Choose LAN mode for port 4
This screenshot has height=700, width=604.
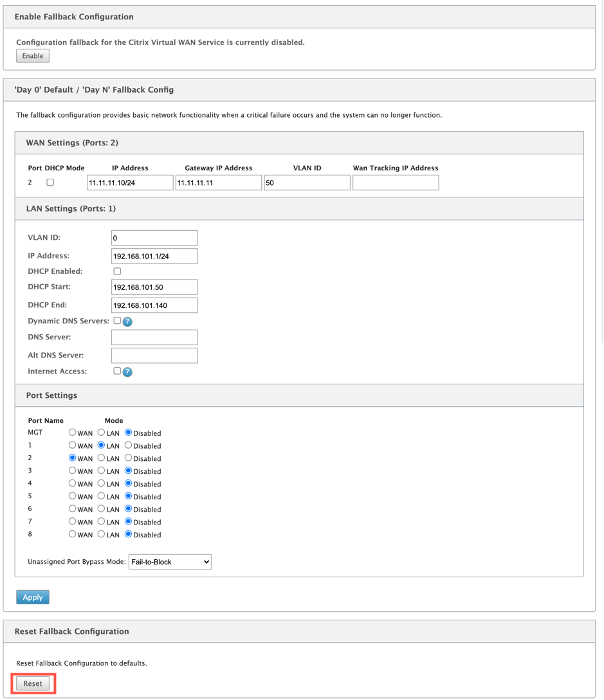coord(102,483)
